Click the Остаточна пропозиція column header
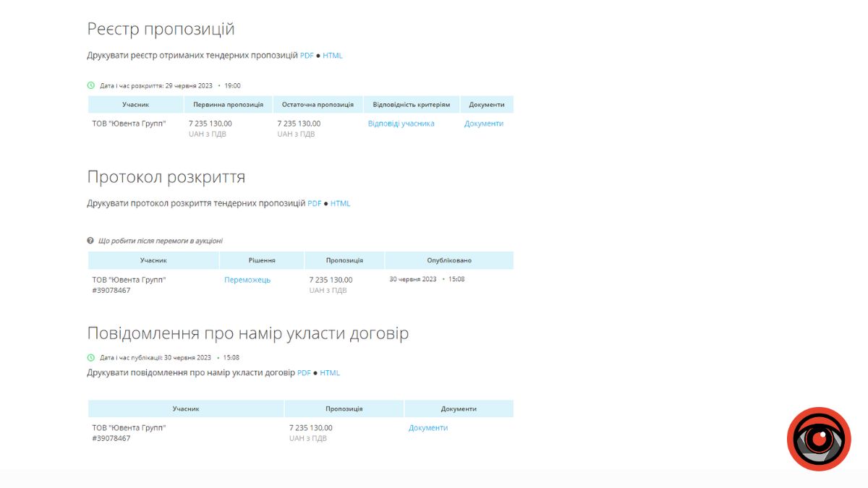 point(318,105)
